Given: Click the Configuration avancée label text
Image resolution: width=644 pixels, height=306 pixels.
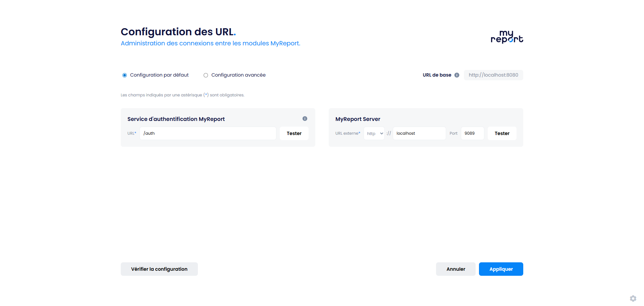Looking at the screenshot, I should 238,75.
